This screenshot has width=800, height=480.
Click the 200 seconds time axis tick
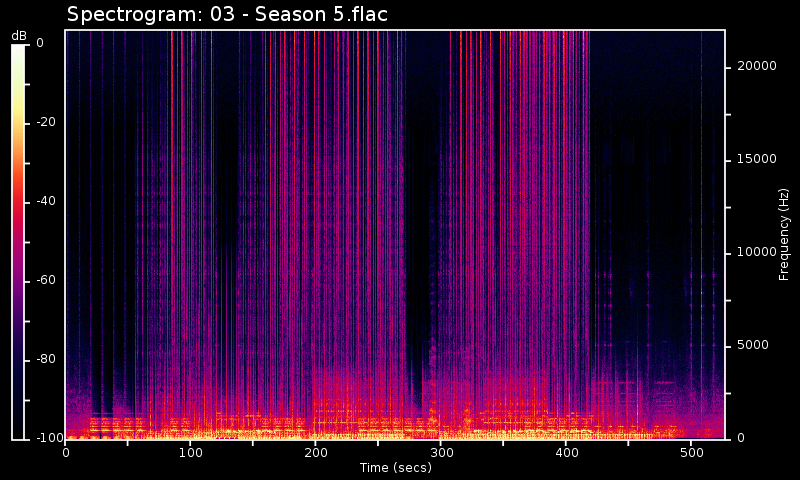point(316,453)
